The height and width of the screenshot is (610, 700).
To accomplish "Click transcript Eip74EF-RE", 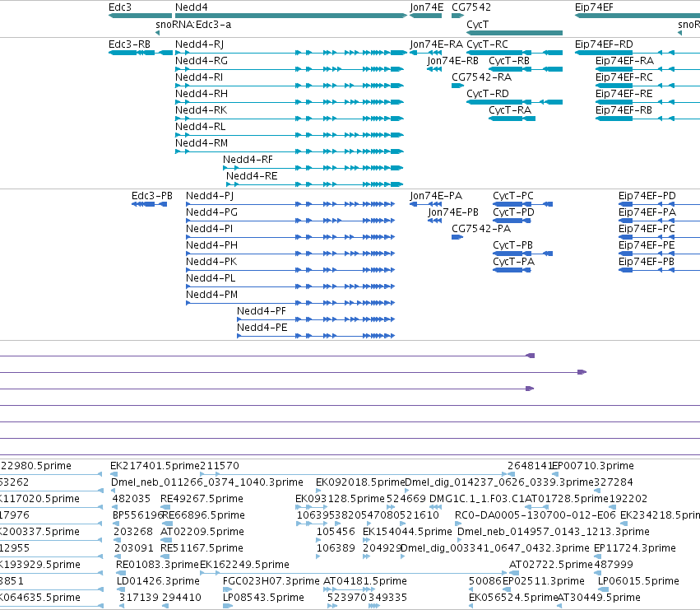I will pyautogui.click(x=624, y=94).
